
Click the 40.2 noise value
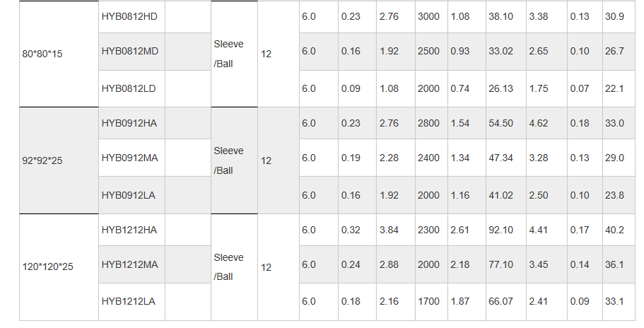pos(614,230)
